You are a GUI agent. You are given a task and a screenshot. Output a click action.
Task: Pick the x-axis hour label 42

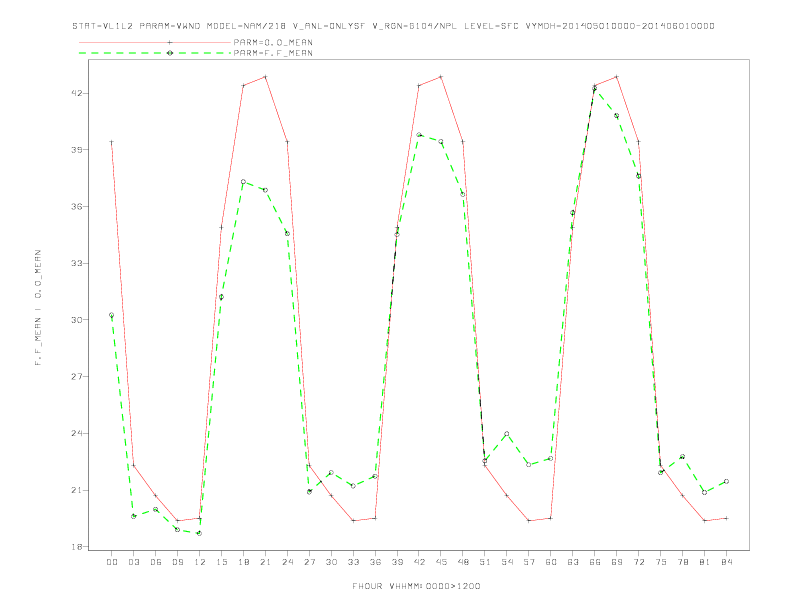(x=419, y=562)
